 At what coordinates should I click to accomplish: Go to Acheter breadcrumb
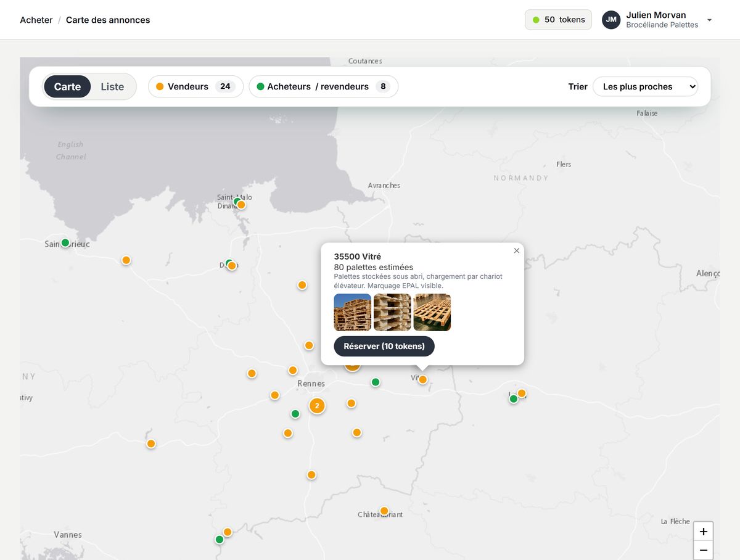tap(36, 20)
